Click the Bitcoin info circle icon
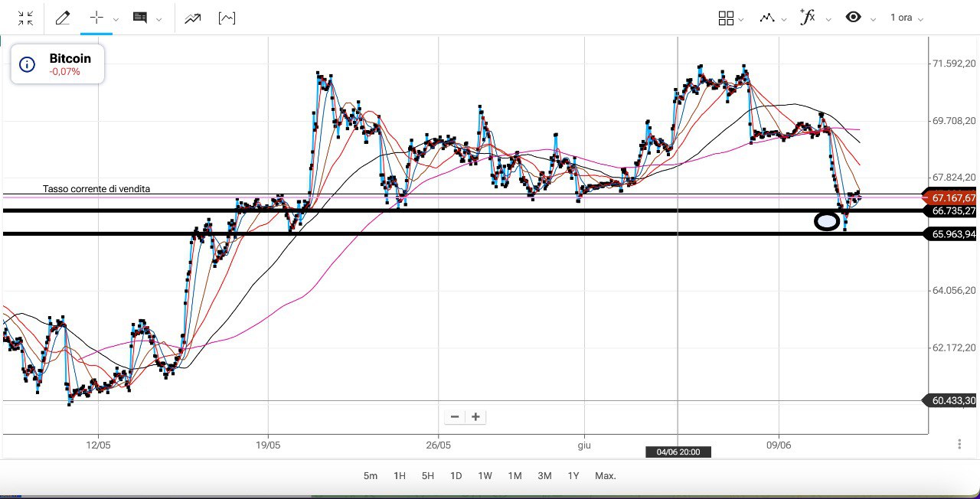This screenshot has width=980, height=499. [x=27, y=64]
